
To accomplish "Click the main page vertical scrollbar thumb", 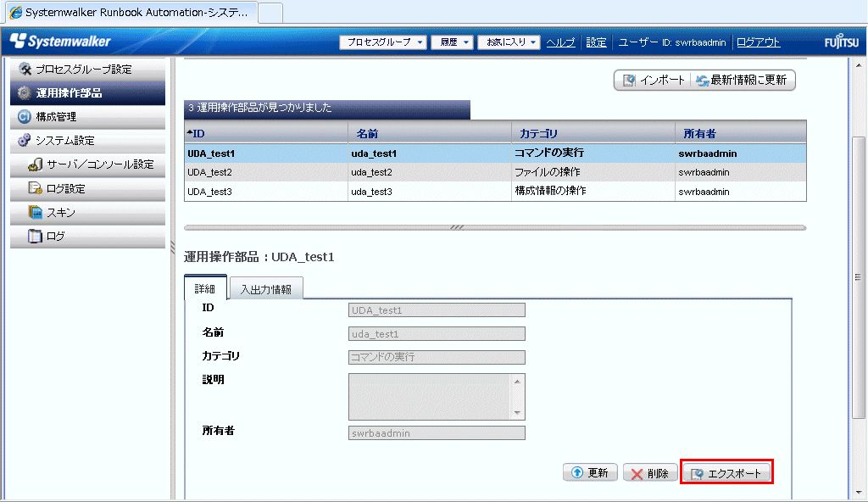I will tap(858, 277).
